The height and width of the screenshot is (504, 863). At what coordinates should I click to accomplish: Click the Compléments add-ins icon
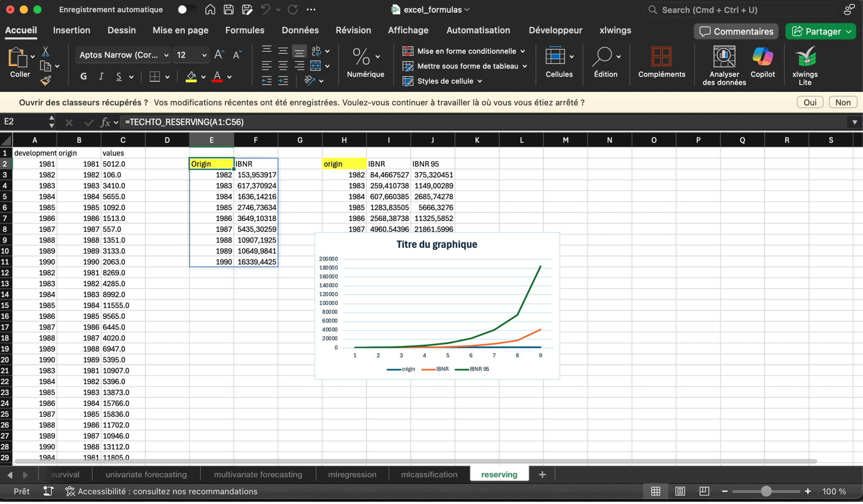tap(662, 57)
